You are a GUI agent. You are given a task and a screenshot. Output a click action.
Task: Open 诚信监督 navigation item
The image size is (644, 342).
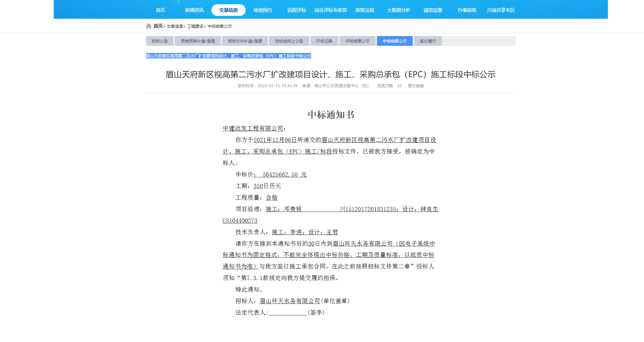pyautogui.click(x=433, y=10)
